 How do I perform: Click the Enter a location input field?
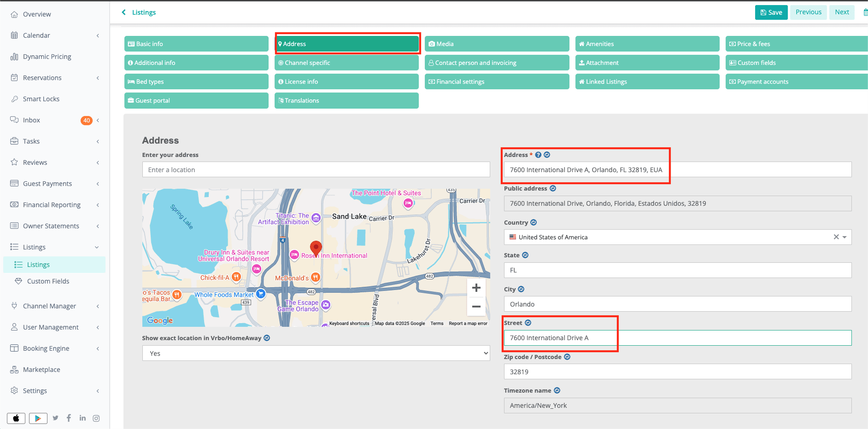(x=316, y=170)
